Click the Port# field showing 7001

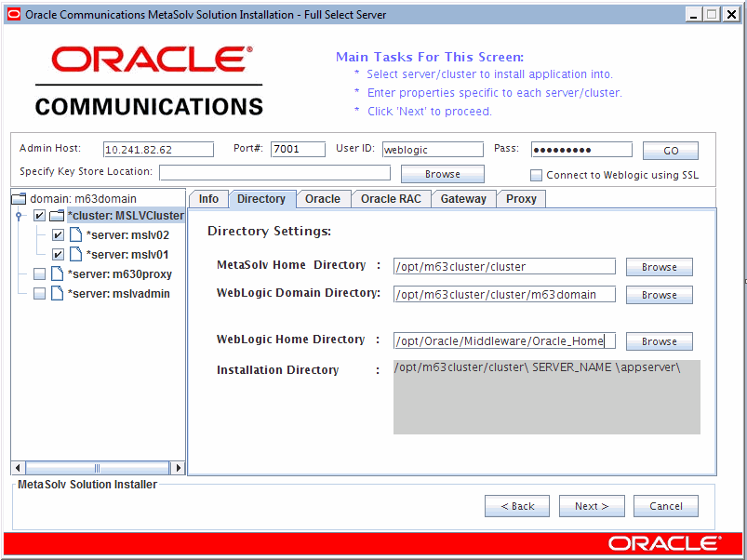pos(299,149)
